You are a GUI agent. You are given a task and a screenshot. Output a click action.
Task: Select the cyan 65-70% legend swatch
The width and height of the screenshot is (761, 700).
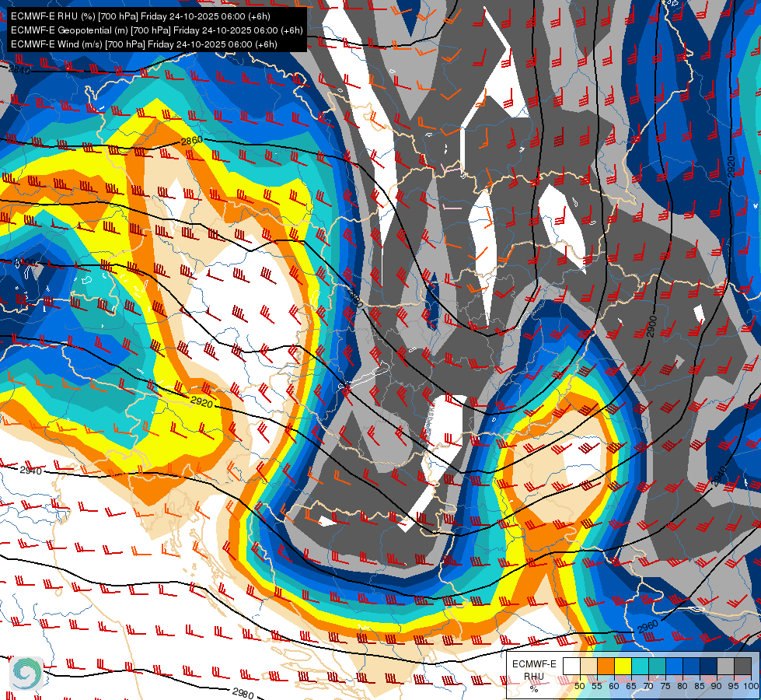(x=640, y=666)
